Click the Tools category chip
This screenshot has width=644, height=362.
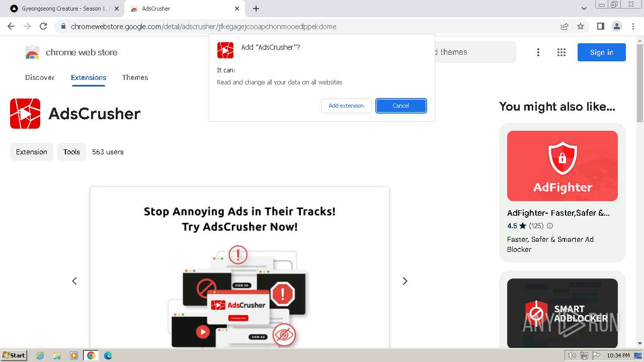pos(71,152)
